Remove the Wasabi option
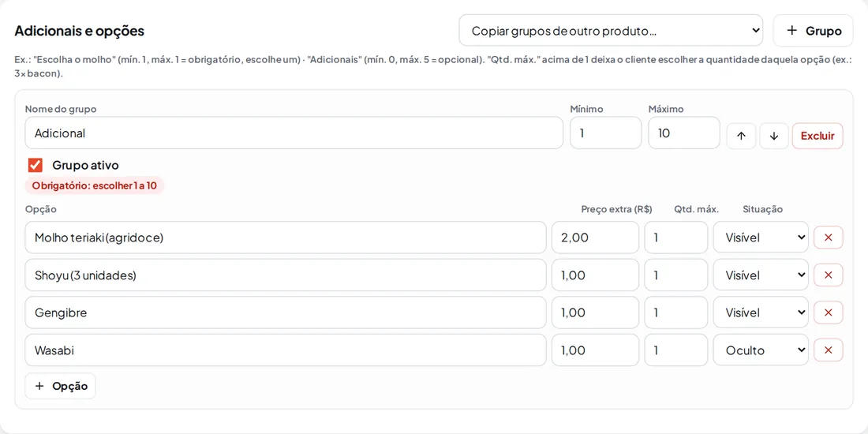 pos(828,350)
